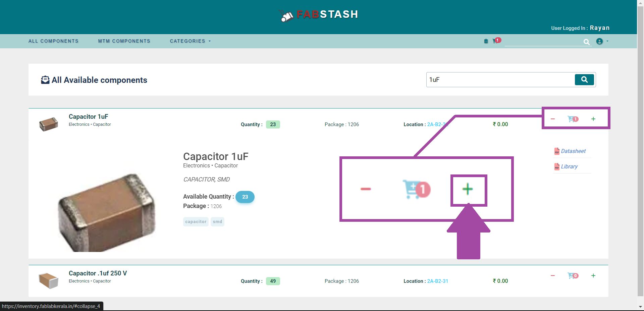Open the shopping cart in the navbar
This screenshot has height=311, width=644.
(x=495, y=41)
